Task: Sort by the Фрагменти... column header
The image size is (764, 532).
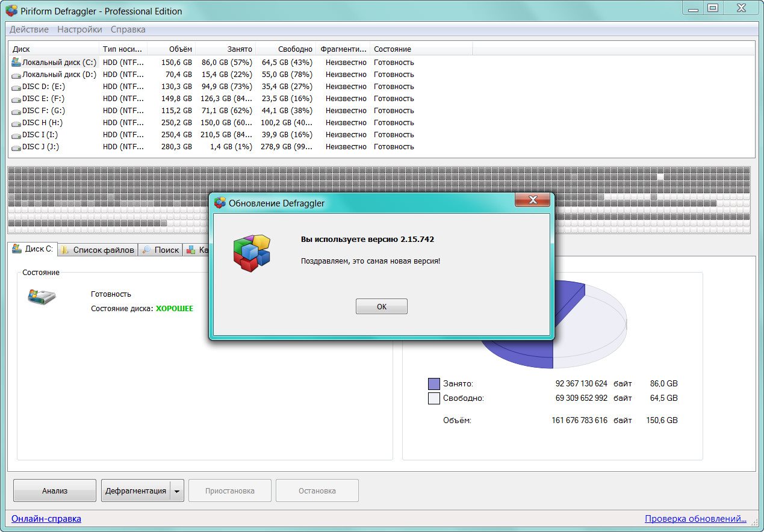Action: coord(343,49)
